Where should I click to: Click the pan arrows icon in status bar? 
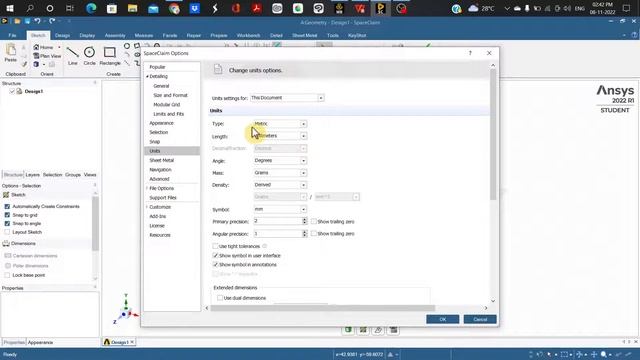(594, 354)
